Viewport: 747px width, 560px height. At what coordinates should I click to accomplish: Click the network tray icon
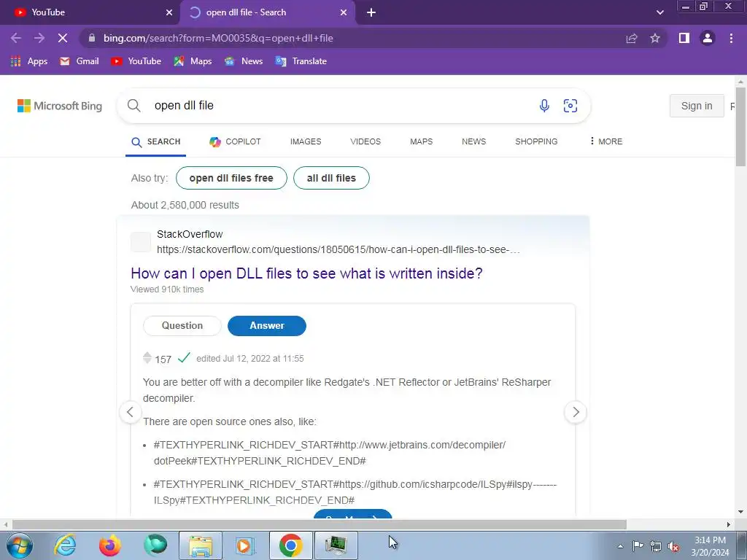click(656, 547)
